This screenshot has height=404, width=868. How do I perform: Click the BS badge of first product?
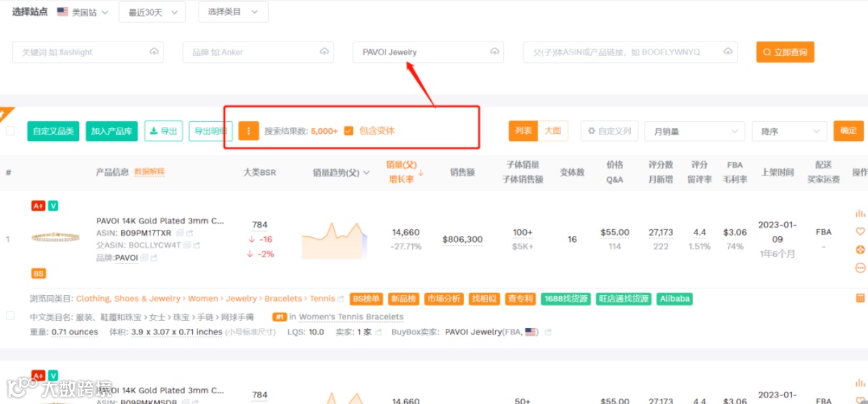point(39,274)
